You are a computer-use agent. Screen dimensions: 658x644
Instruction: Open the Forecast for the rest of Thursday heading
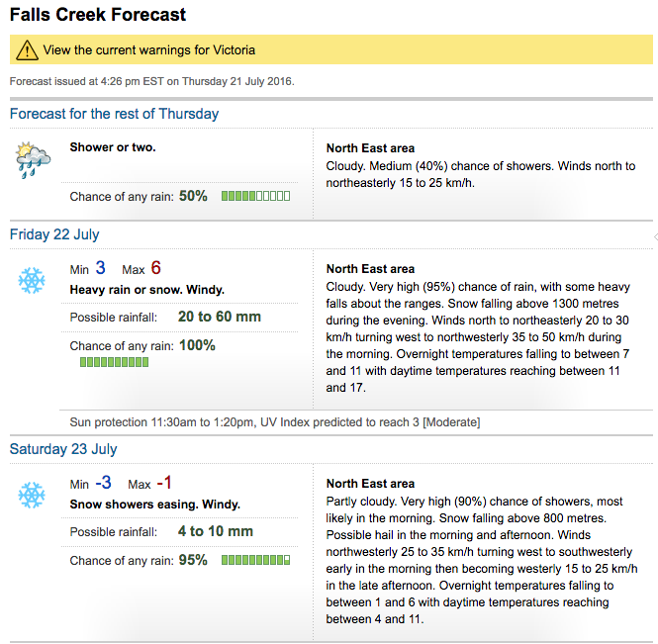[114, 114]
